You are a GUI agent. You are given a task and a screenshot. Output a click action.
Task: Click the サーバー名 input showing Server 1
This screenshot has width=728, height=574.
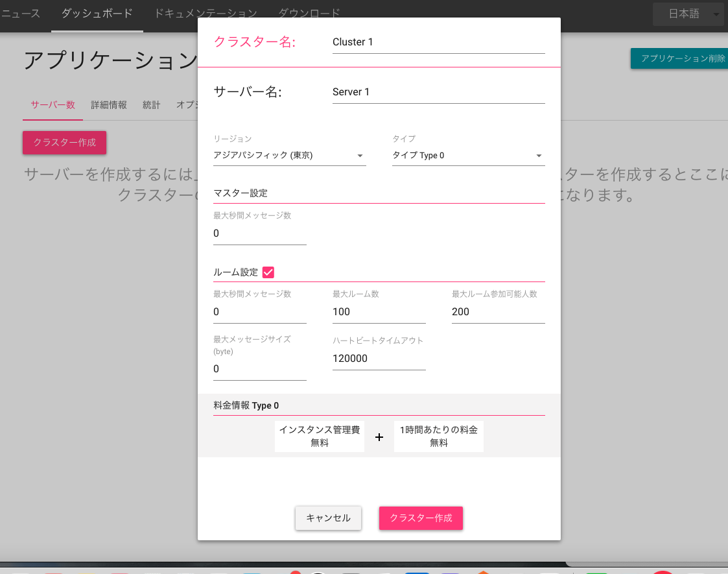click(x=438, y=91)
